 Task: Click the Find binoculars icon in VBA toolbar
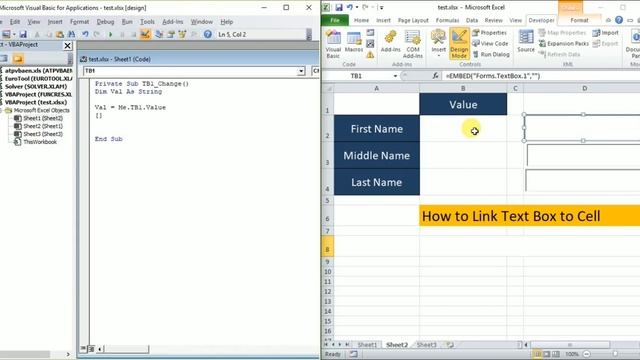[71, 35]
